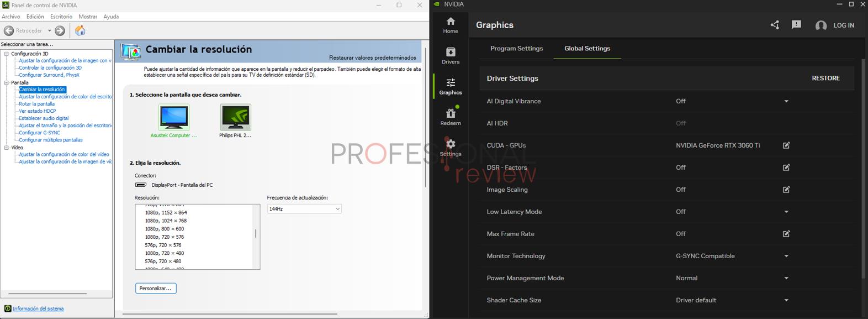Open the Mostrar menu

[88, 17]
